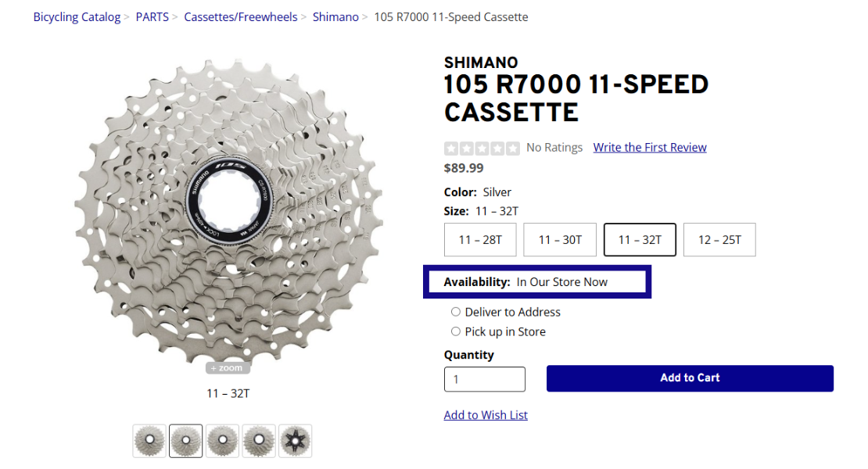The image size is (868, 469).
Task: Open the first cassette thumbnail
Action: tap(149, 440)
